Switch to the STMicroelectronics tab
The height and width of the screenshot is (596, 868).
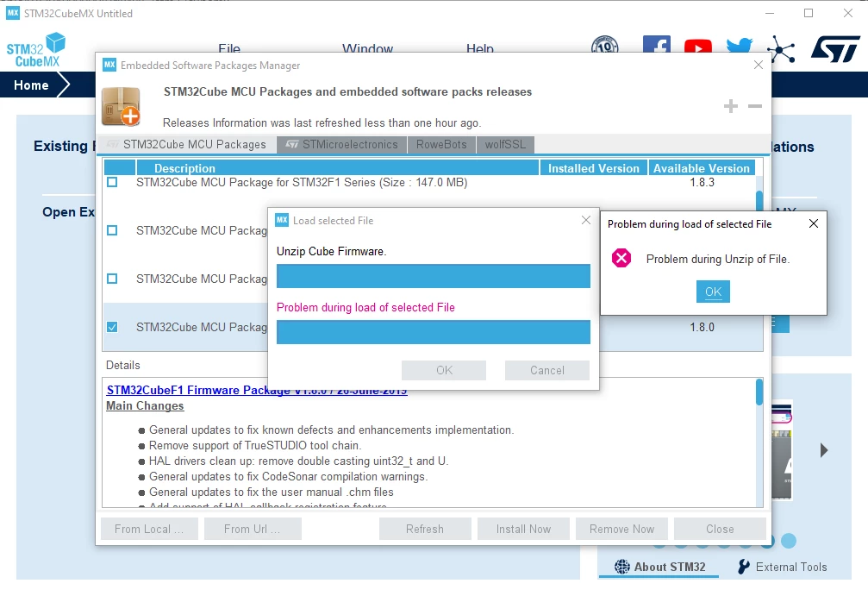(341, 145)
